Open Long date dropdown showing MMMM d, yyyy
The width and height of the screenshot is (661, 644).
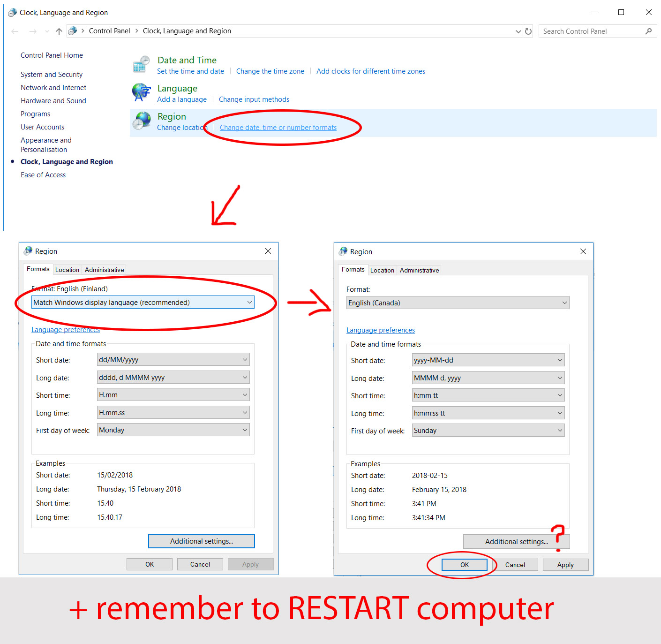488,378
